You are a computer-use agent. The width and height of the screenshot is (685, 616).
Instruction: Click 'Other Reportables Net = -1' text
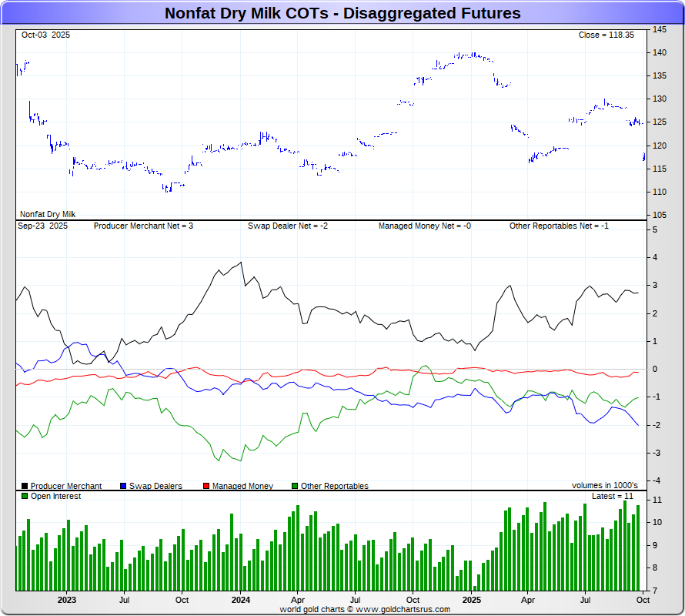[x=559, y=226]
